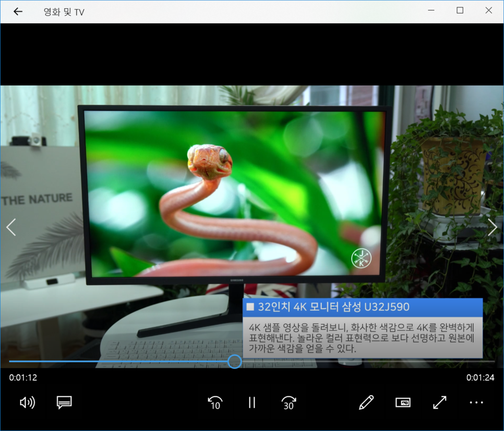Minimize the 영화 및 TV window
The width and height of the screenshot is (504, 431).
coord(431,10)
